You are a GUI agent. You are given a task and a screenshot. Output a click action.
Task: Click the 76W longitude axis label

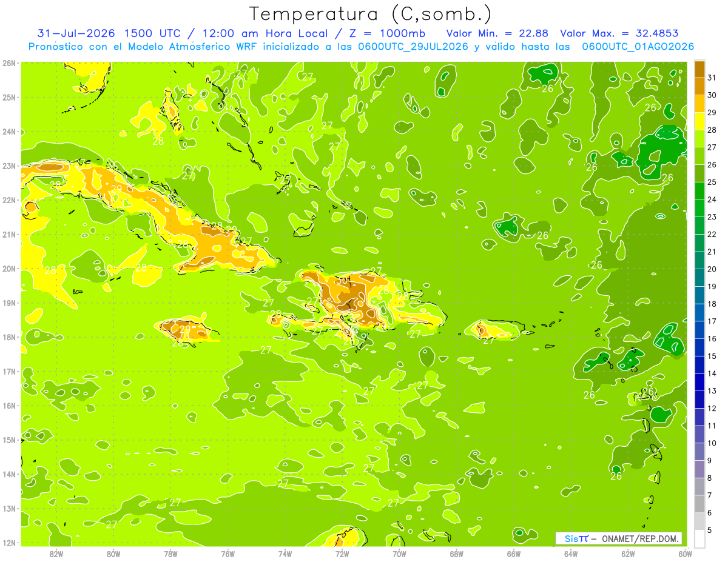click(227, 554)
